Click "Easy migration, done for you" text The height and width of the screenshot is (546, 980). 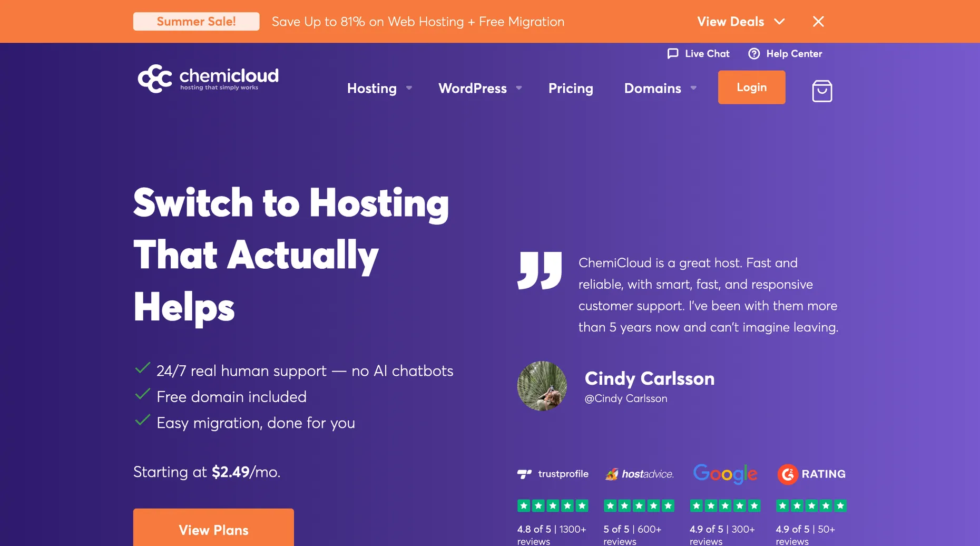[x=256, y=423]
